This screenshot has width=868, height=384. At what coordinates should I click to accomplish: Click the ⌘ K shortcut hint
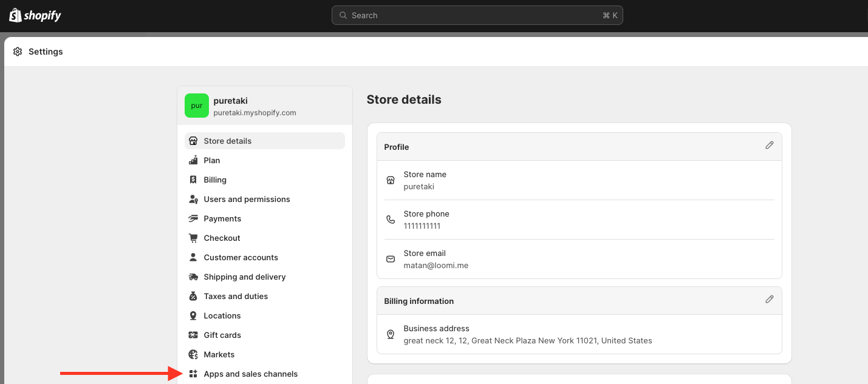(610, 15)
